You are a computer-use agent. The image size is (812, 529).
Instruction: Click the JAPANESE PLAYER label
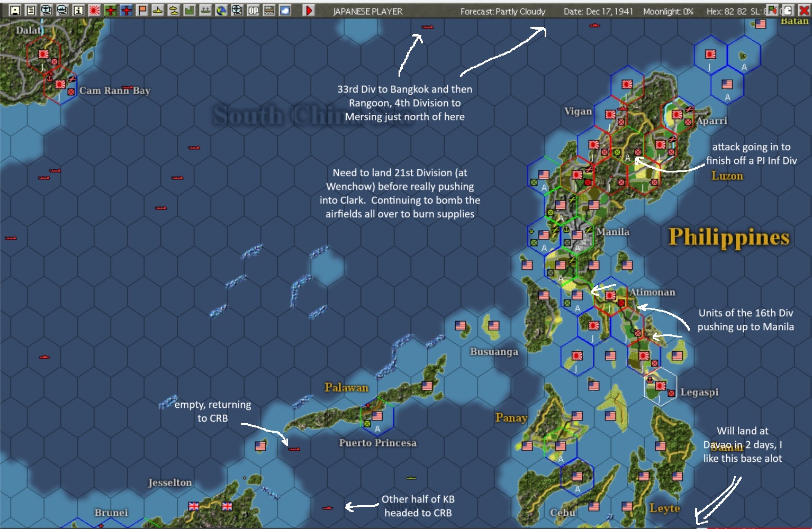click(x=368, y=11)
